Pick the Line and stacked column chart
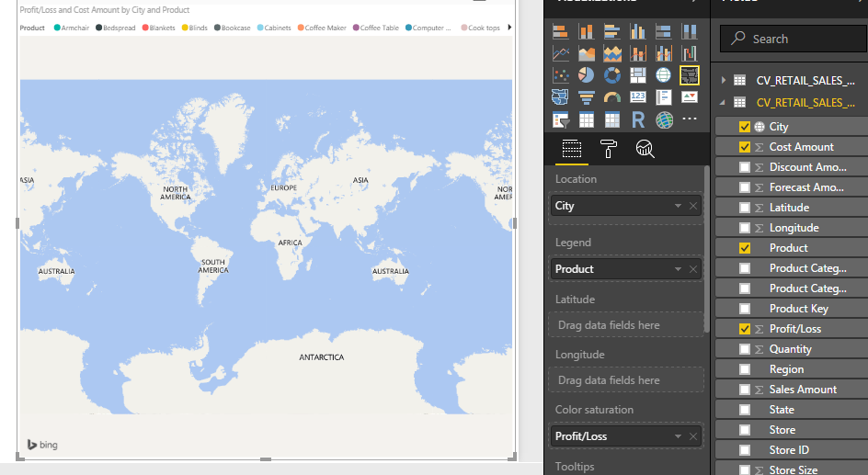This screenshot has height=475, width=868. click(x=638, y=53)
